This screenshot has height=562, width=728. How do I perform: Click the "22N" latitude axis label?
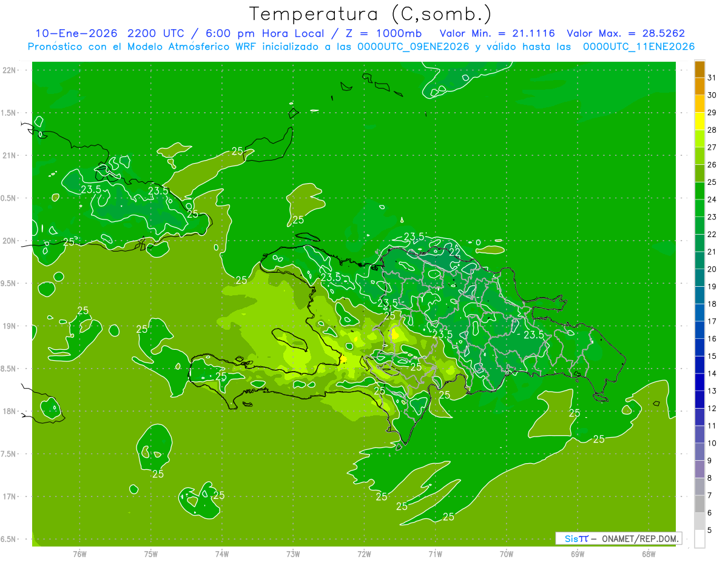click(10, 70)
